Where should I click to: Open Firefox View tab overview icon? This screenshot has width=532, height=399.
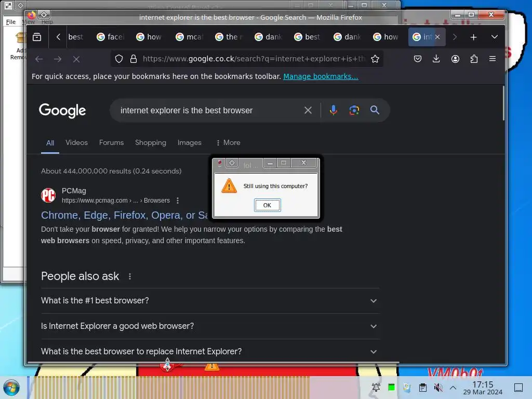[37, 37]
